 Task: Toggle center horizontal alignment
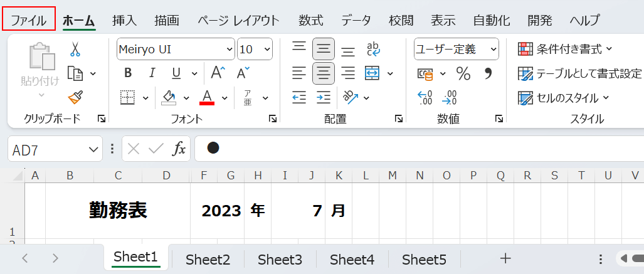324,73
